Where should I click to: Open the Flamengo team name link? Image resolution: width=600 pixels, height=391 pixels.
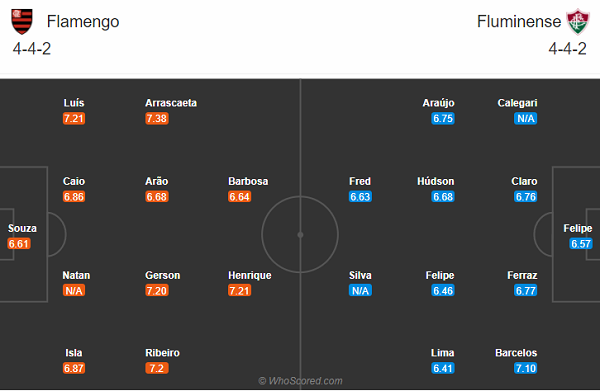pyautogui.click(x=83, y=21)
